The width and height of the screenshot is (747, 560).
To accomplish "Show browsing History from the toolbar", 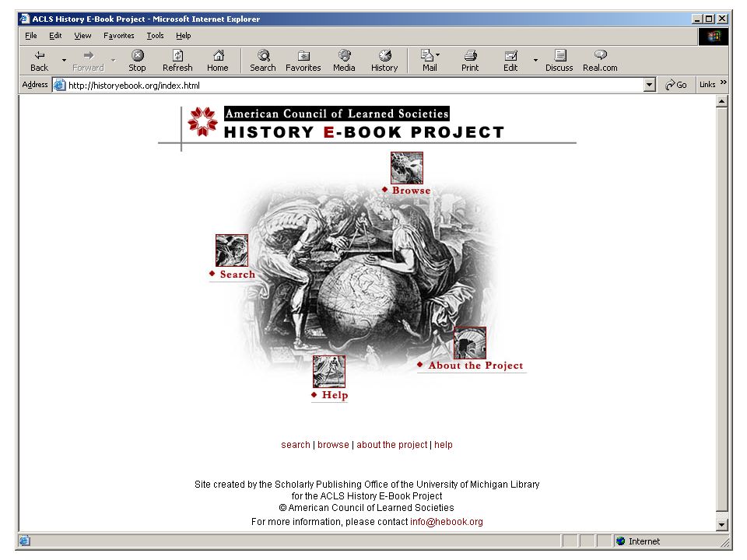I will tap(384, 61).
